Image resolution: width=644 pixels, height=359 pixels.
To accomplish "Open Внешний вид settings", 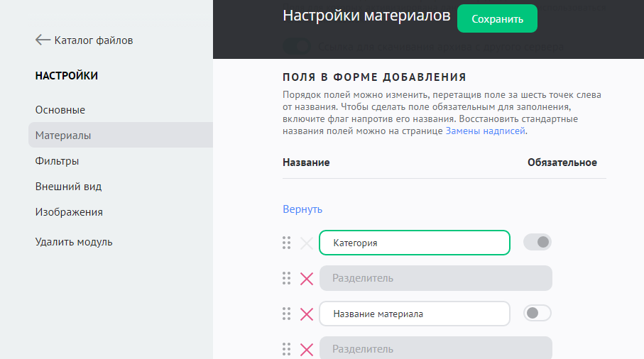I will tap(68, 187).
